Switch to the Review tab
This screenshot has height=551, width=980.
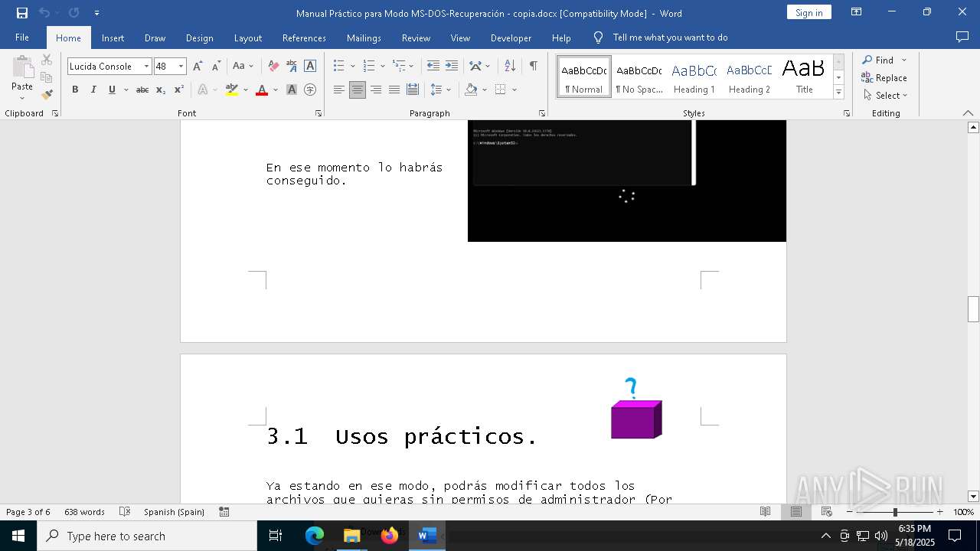pos(416,37)
